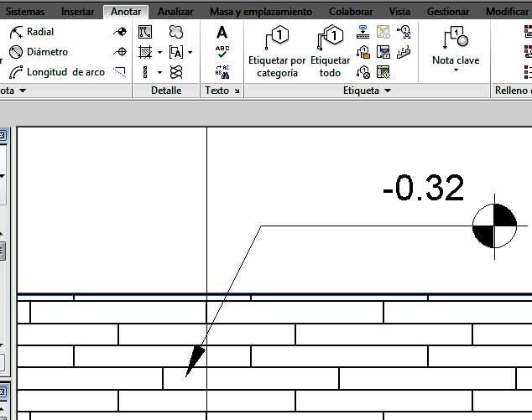Viewport: 532px width, 420px height.
Task: Expand the Nota clave dropdown
Action: (456, 70)
